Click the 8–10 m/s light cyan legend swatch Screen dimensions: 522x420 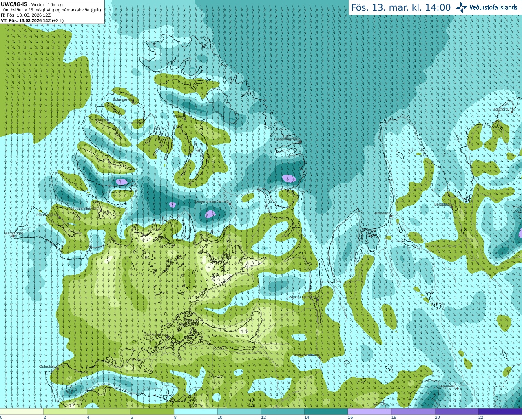tap(196, 411)
